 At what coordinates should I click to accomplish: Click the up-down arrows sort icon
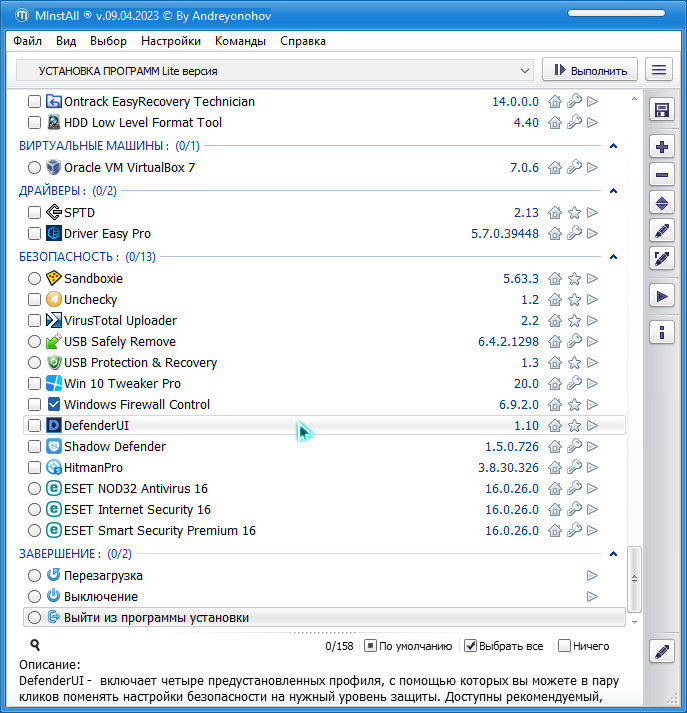tap(661, 203)
